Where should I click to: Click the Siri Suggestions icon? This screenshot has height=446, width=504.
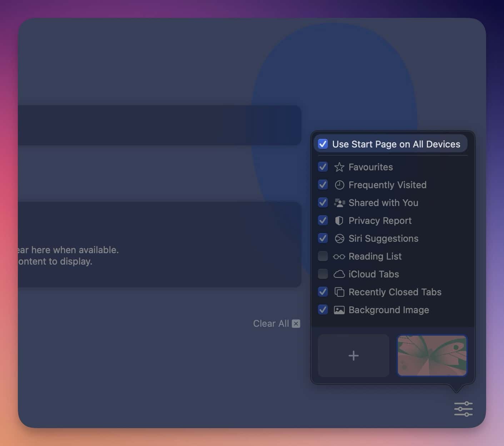pos(339,238)
